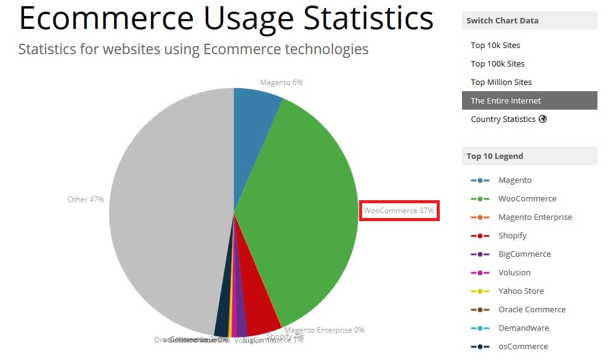Open the Oracle Commerce legend link

(532, 310)
